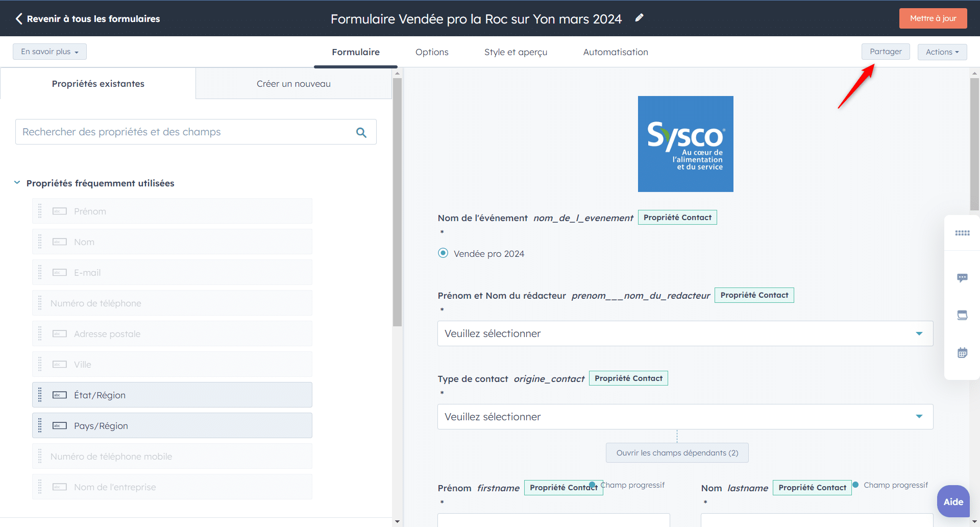Click the field type icon next to Prénom
This screenshot has height=527, width=980.
(x=60, y=211)
